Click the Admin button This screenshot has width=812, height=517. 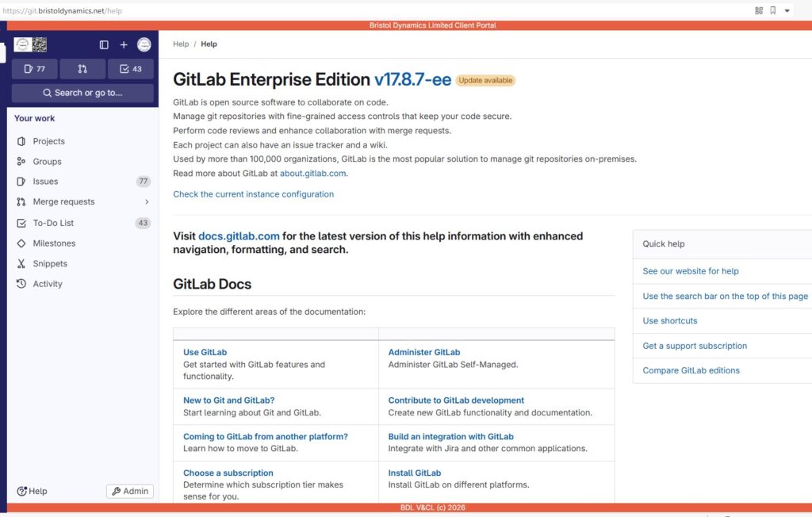point(130,492)
